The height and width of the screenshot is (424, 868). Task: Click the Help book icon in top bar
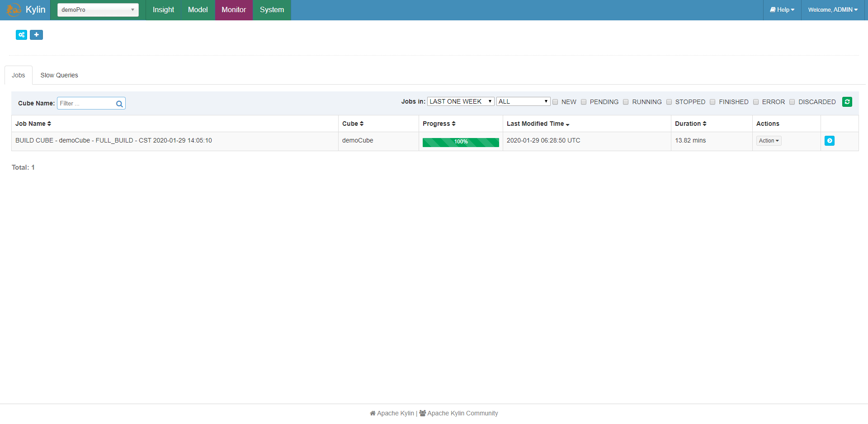pyautogui.click(x=774, y=10)
